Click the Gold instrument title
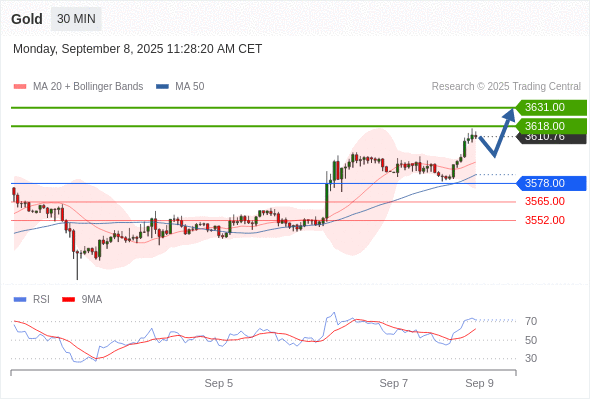590x400 pixels. tap(27, 19)
